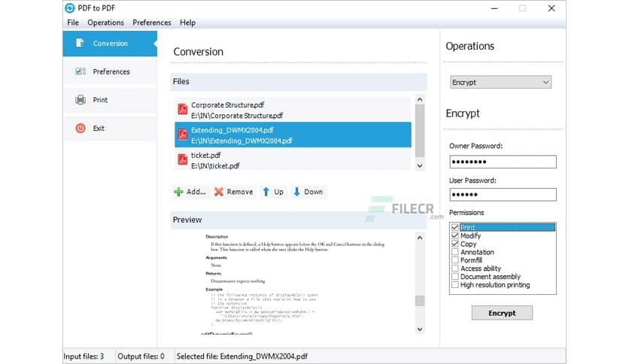Screen dimensions: 629x364
Task: Click the red Remove X icon
Action: point(219,192)
